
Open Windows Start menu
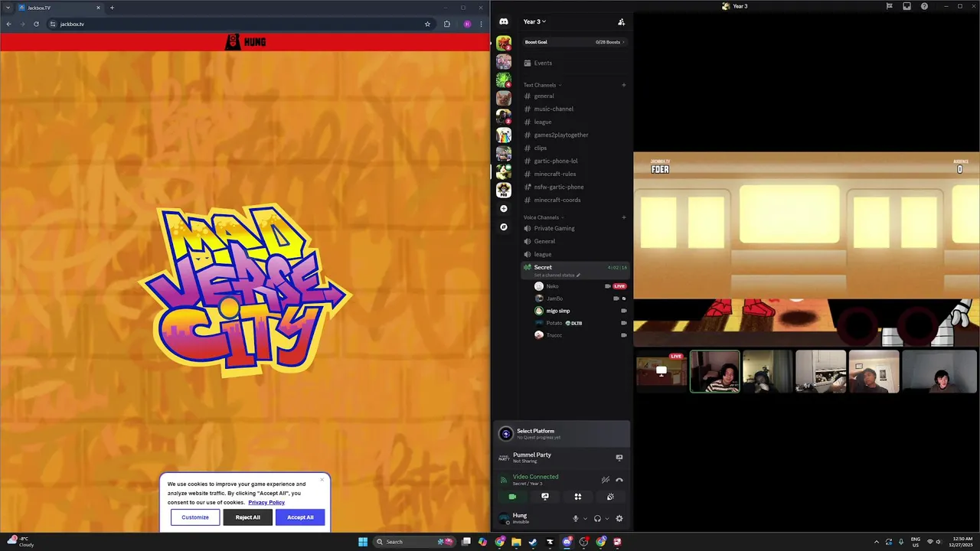[363, 542]
